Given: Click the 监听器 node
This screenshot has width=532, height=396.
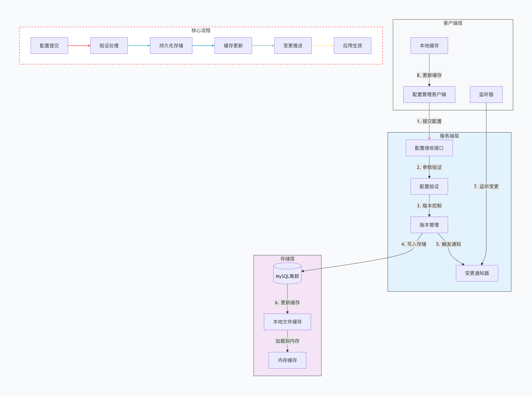Looking at the screenshot, I should point(486,94).
